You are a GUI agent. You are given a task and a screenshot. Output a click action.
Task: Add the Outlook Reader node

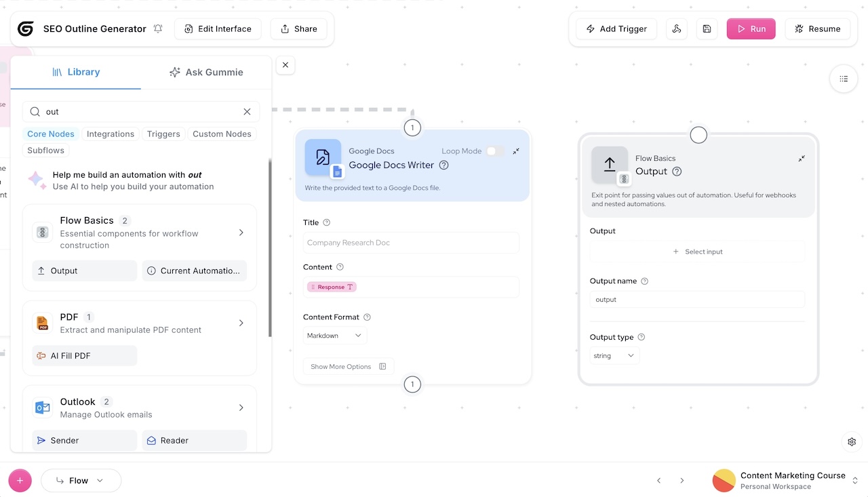pyautogui.click(x=195, y=440)
